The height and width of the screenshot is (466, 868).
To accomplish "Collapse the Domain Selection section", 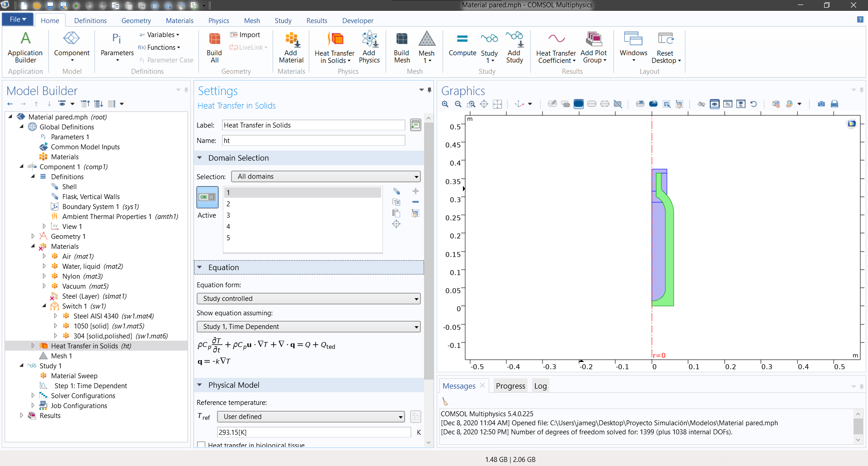I will [x=199, y=158].
